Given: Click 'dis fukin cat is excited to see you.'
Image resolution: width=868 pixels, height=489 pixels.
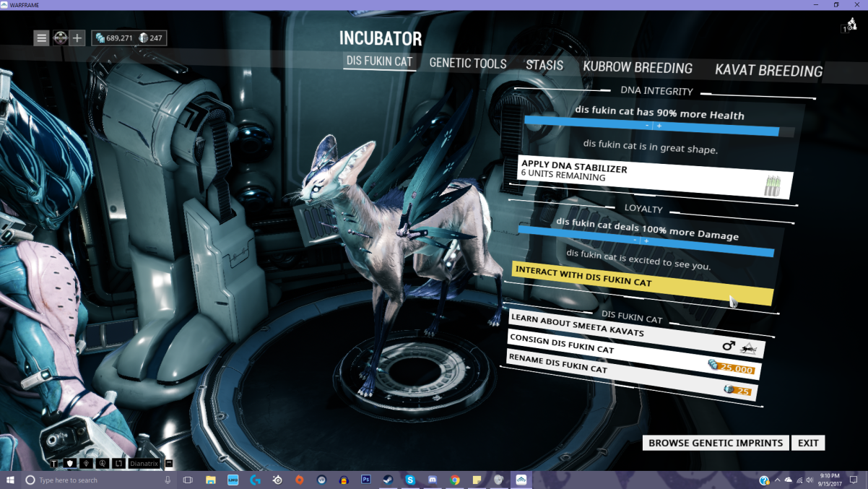Looking at the screenshot, I should coord(638,259).
